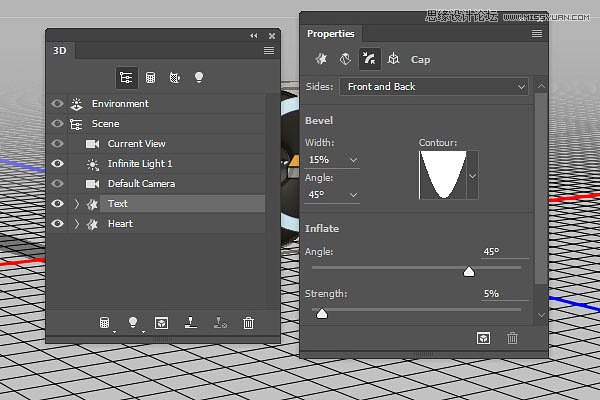Select the Cap properties tab icon

[x=369, y=59]
